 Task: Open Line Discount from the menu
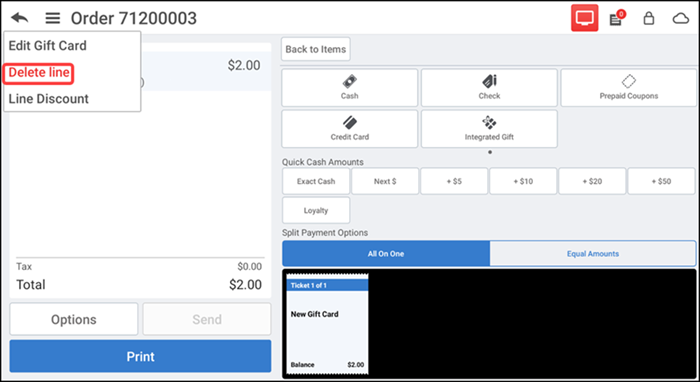click(x=49, y=99)
